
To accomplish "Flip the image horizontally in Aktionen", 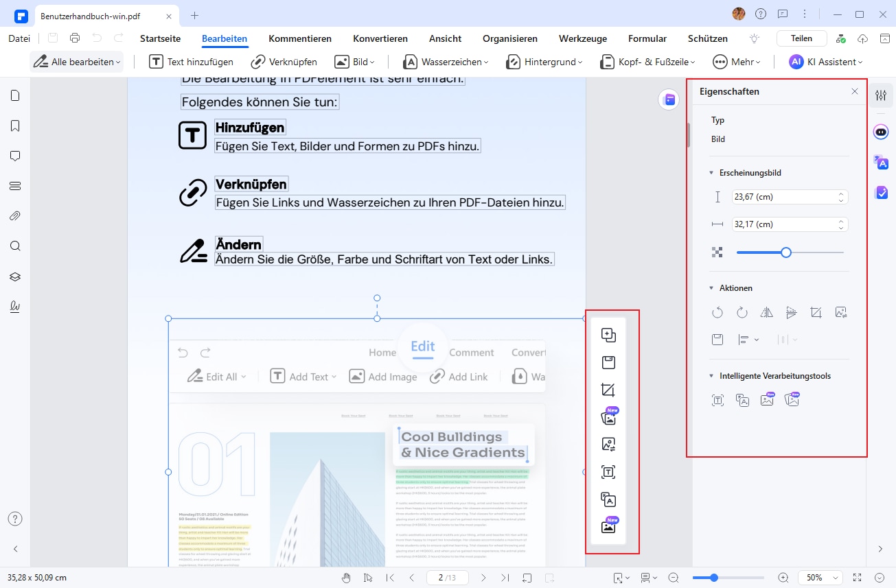I will tap(767, 313).
